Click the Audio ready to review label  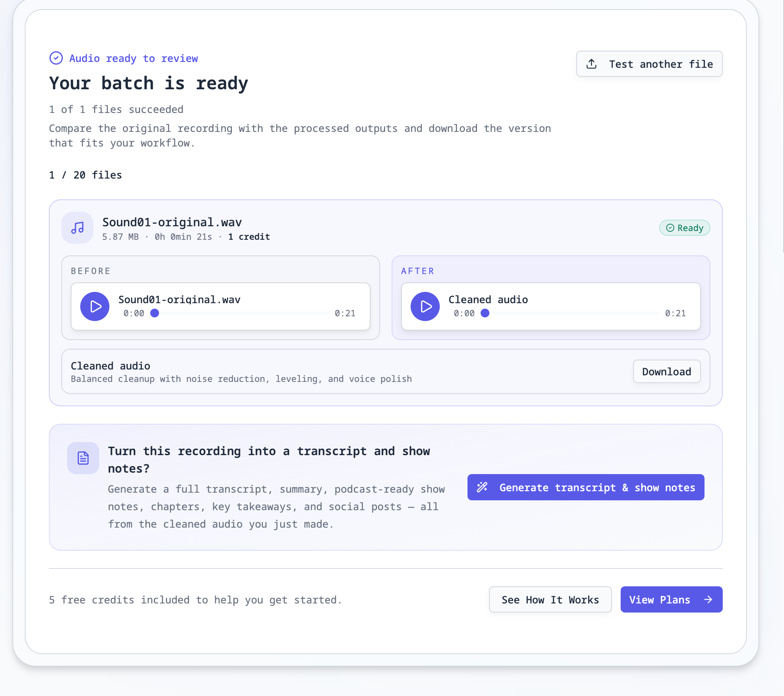133,58
